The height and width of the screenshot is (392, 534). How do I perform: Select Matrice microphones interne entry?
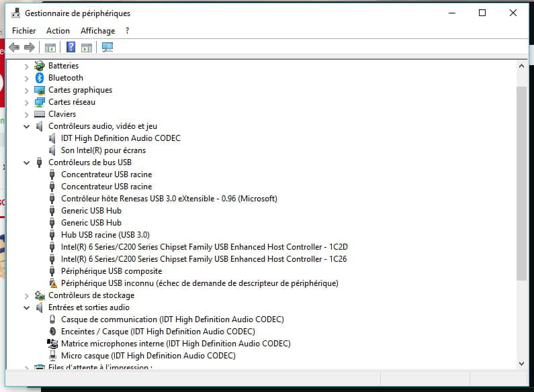[x=176, y=344]
